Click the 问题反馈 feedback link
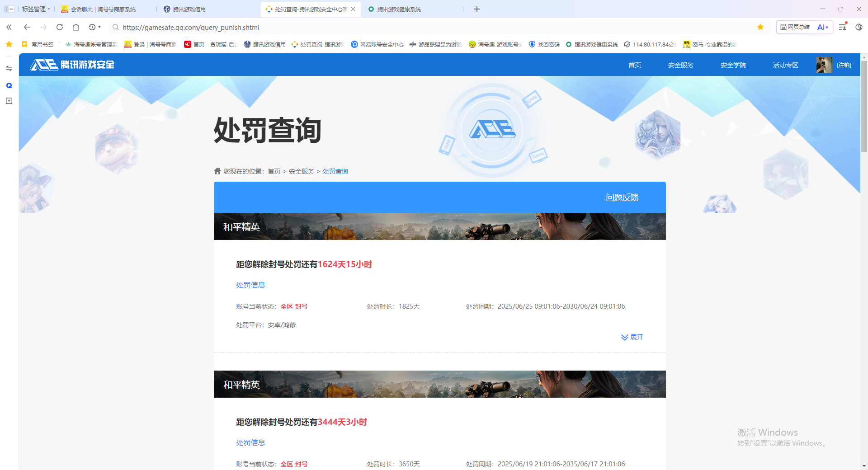Image resolution: width=868 pixels, height=470 pixels. pos(622,197)
